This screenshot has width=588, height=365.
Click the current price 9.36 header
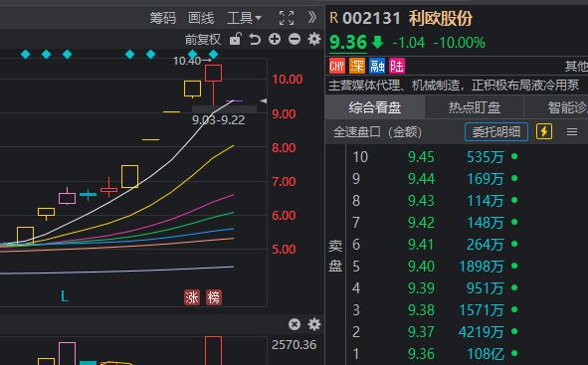tap(347, 42)
